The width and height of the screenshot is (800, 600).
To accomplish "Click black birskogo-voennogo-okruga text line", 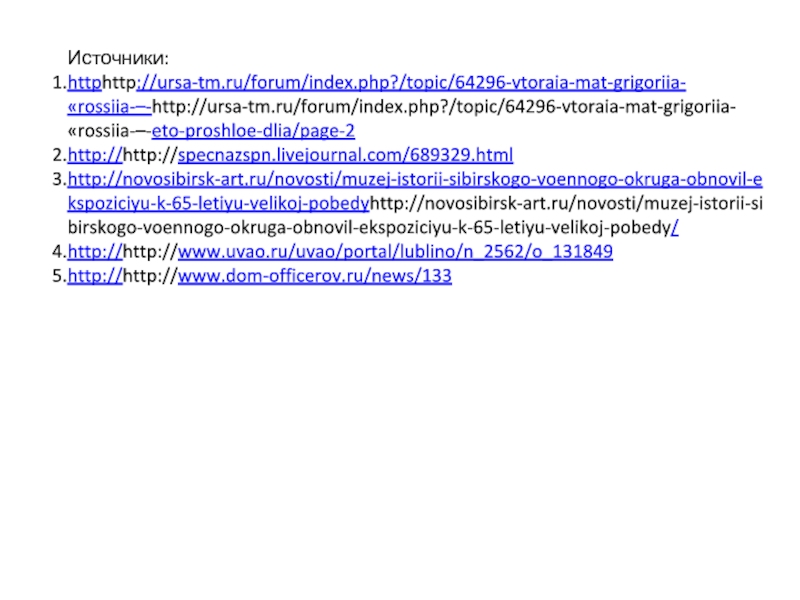I will tap(369, 228).
